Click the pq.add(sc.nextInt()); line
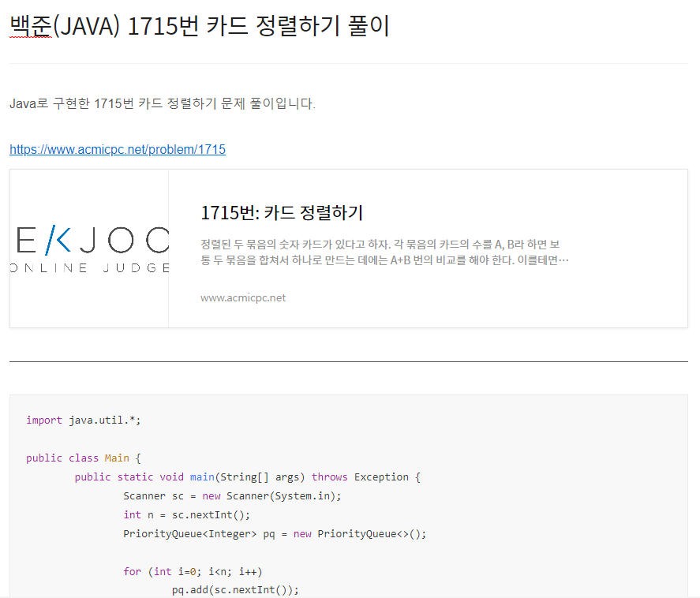Viewport: 700px width, 598px height. [x=235, y=590]
